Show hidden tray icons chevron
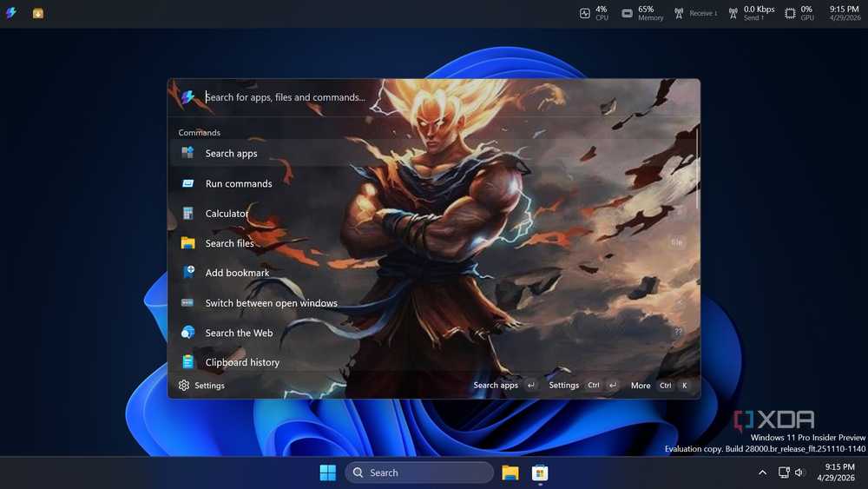The height and width of the screenshot is (489, 868). [x=762, y=472]
